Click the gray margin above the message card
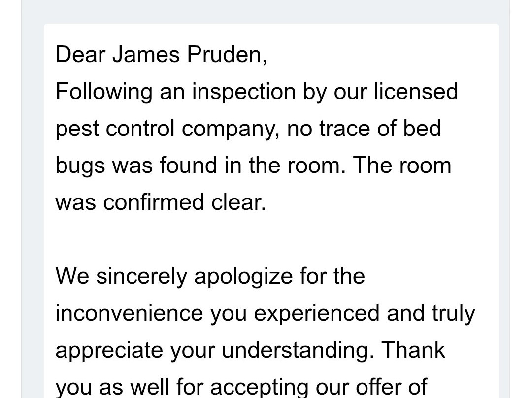The image size is (532, 398). tap(266, 11)
